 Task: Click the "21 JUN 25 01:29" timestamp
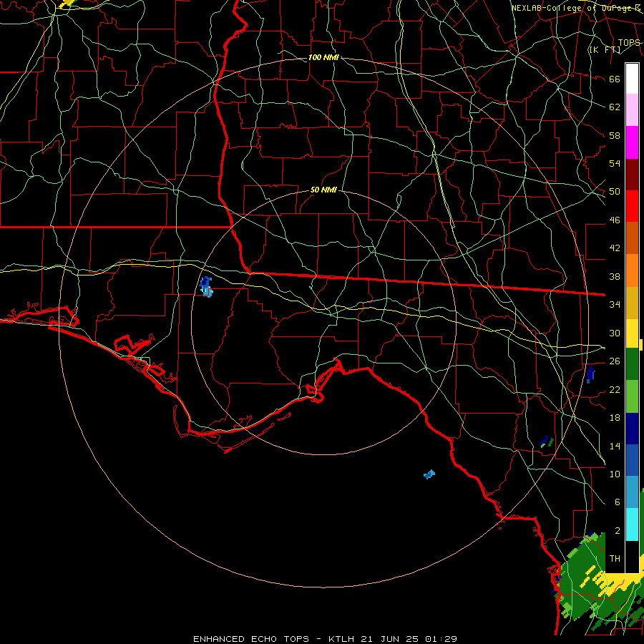(409, 639)
